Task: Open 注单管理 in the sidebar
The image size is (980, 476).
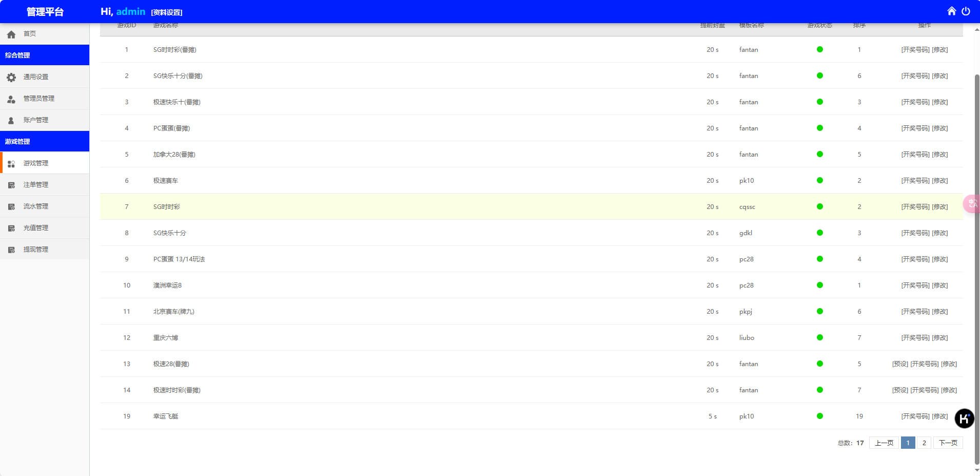Action: point(35,185)
